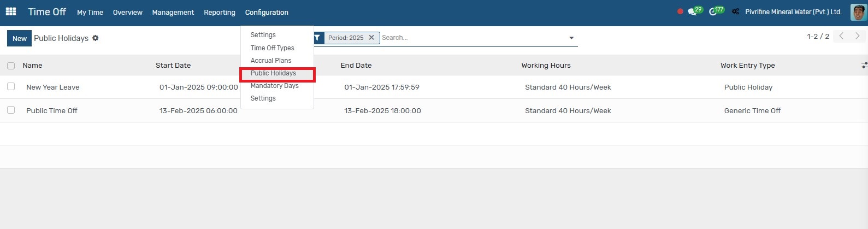
Task: Tick the select-all checkbox in header
Action: [x=11, y=66]
